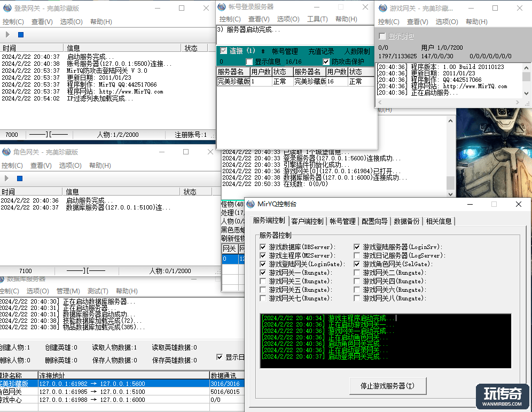Enable 游戏日记服务器(LogServer) checkbox
Image resolution: width=532 pixels, height=412 pixels.
click(357, 255)
